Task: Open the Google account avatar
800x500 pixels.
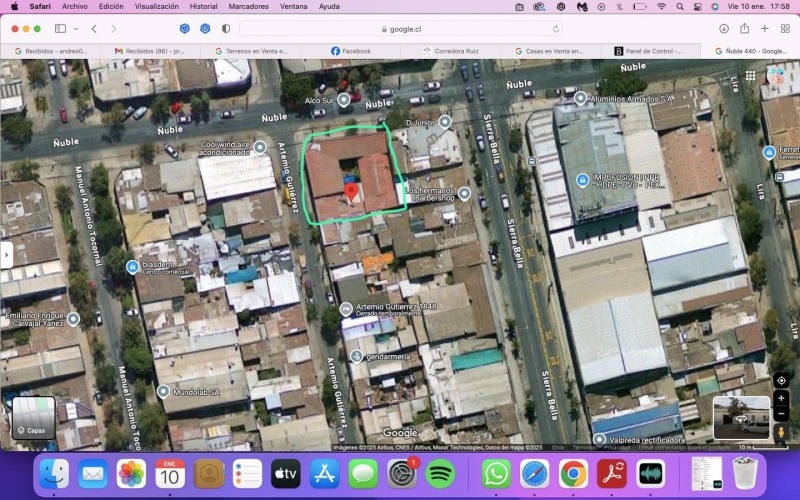Action: click(777, 76)
